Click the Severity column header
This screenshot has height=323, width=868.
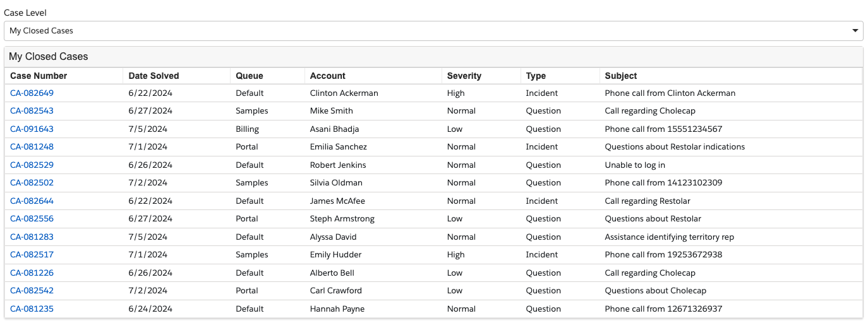tap(464, 76)
